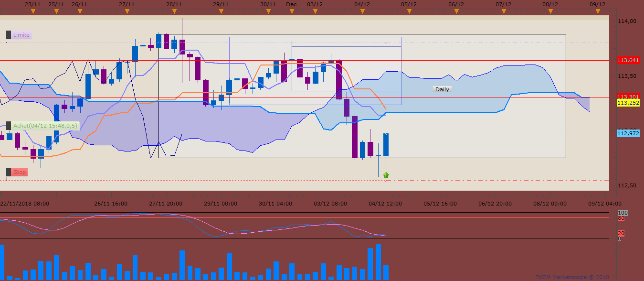This screenshot has width=644, height=281.
Task: Select the Achat(04/12 15:48,0,5) order label
Action: point(45,126)
